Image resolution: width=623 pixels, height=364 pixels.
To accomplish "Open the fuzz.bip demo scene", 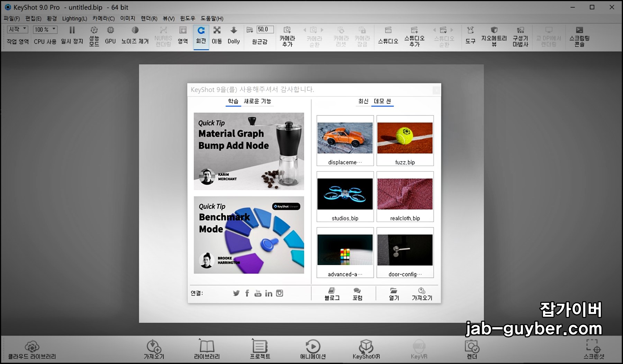I will click(x=405, y=141).
